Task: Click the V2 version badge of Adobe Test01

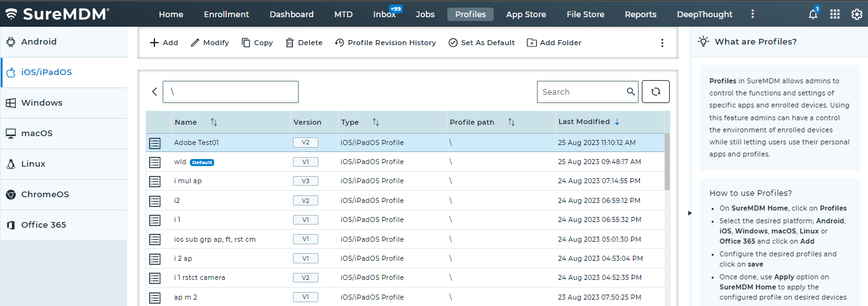Action: [306, 143]
